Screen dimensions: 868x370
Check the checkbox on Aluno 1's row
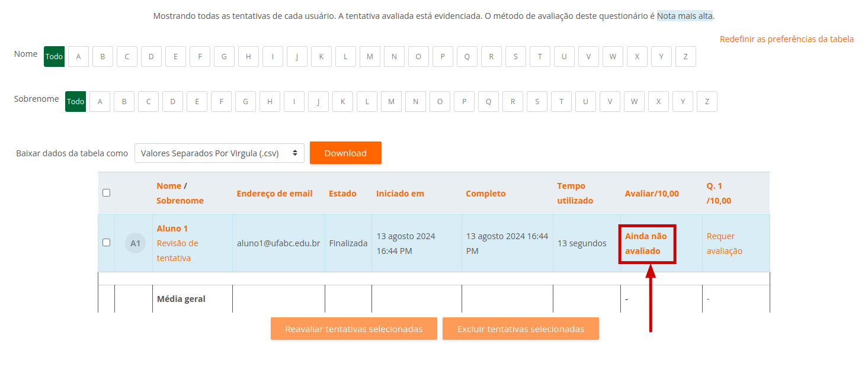tap(107, 243)
